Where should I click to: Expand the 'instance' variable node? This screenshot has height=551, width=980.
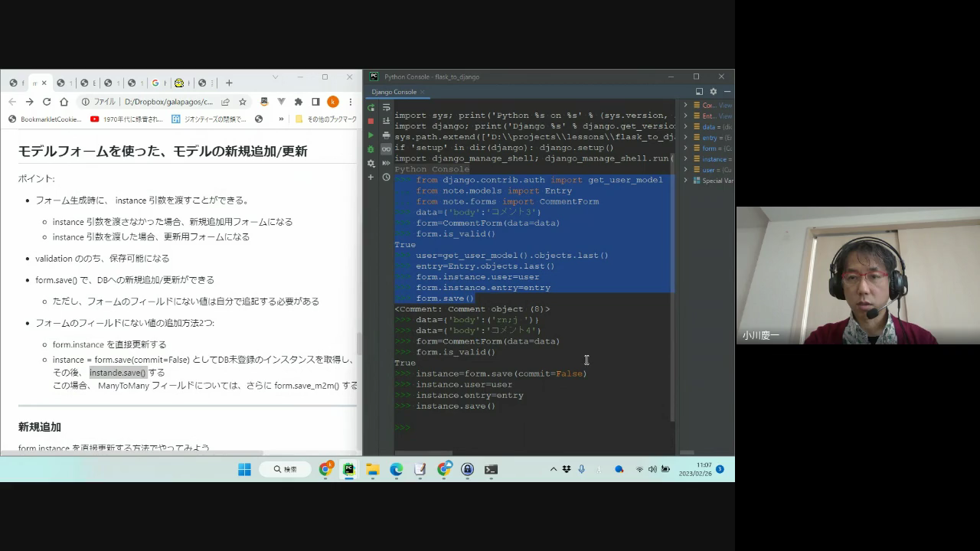[686, 159]
